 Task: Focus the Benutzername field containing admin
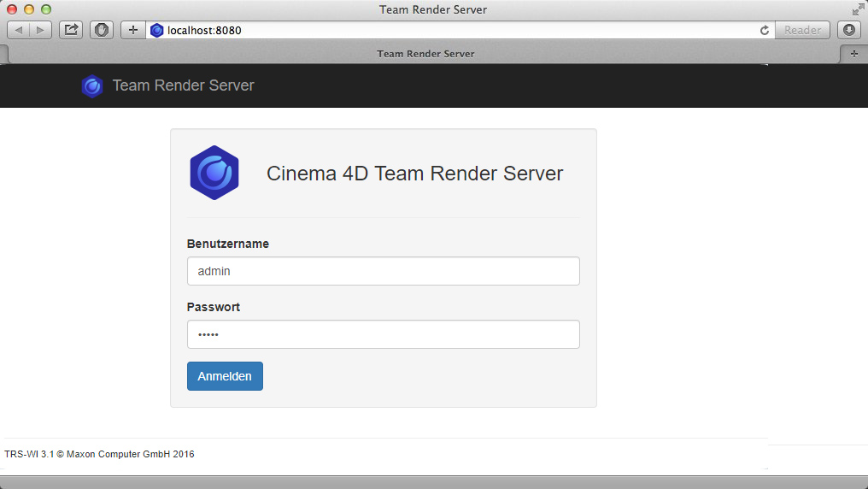[383, 271]
